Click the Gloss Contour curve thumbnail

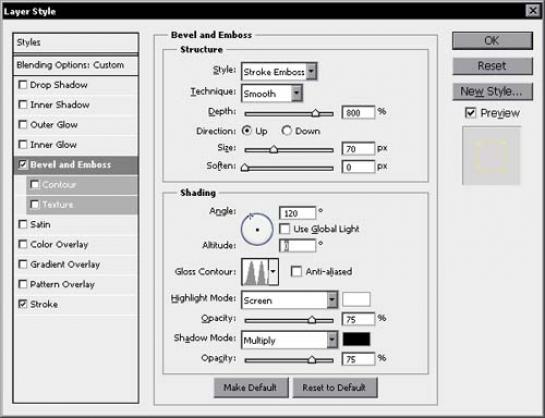pyautogui.click(x=255, y=272)
